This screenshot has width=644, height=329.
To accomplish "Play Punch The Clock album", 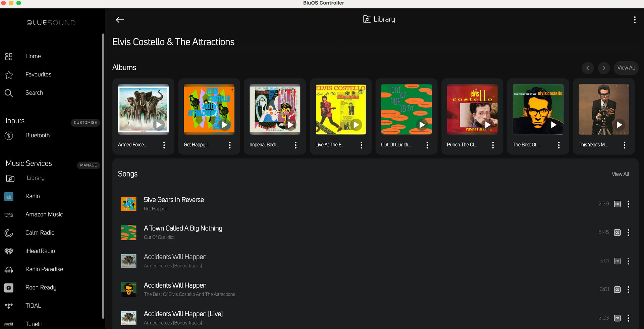I will tap(488, 125).
